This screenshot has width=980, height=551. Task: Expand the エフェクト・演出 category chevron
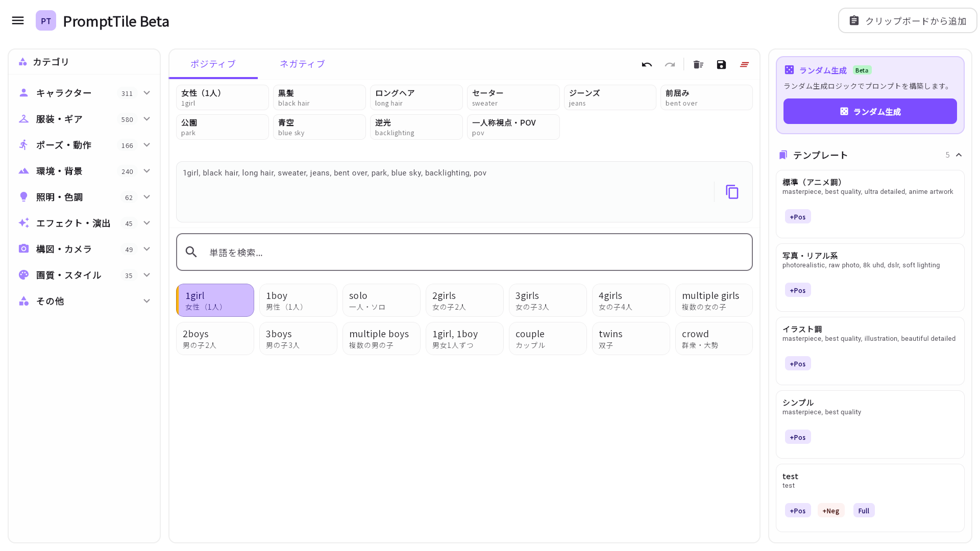(147, 223)
